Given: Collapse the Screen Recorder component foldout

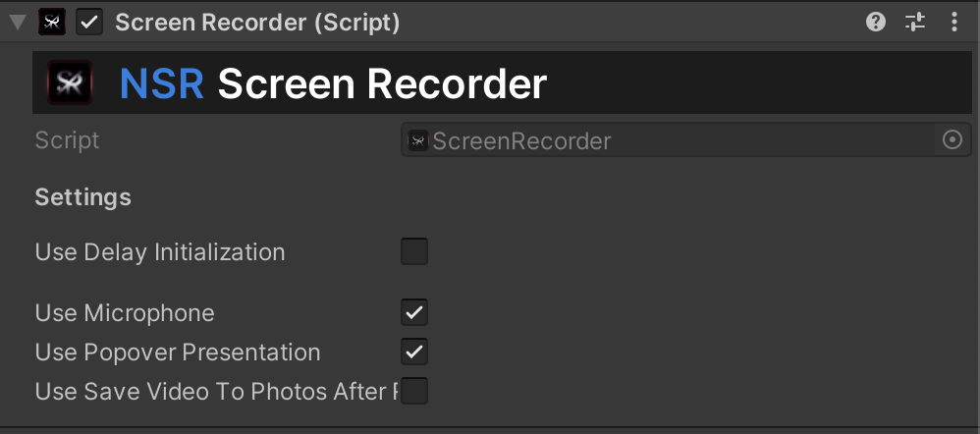Looking at the screenshot, I should pyautogui.click(x=18, y=23).
